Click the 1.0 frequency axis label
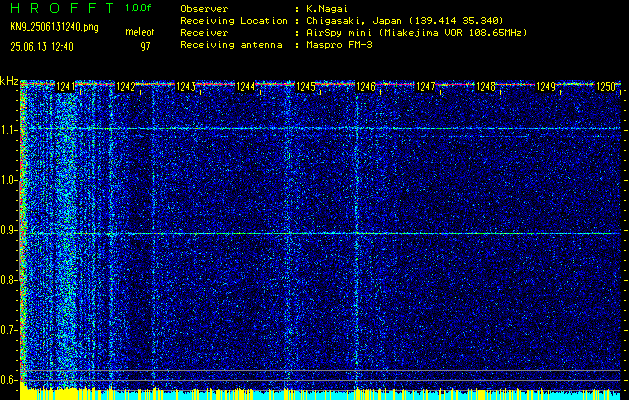Viewport: 629px width, 400px height. 7,180
